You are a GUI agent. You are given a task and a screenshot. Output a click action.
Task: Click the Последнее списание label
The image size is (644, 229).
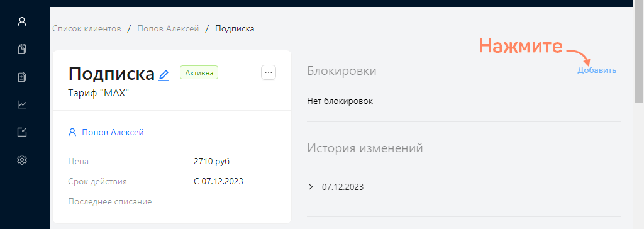(110, 202)
